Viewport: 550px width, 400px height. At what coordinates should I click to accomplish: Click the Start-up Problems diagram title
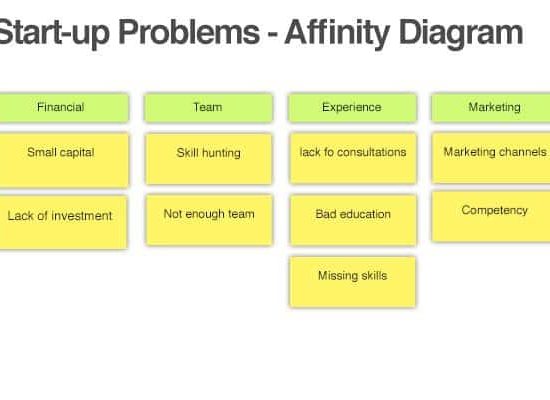click(x=261, y=33)
